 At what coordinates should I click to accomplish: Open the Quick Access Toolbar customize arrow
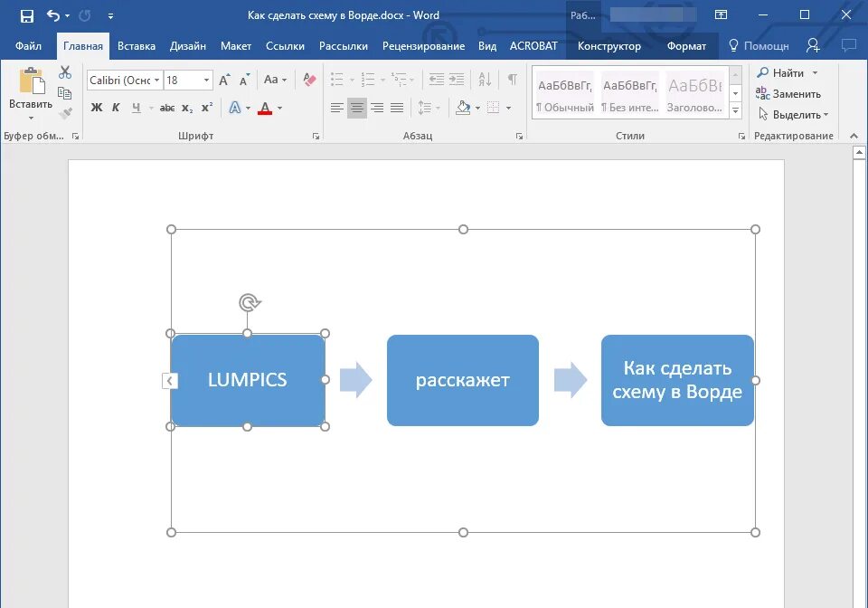pyautogui.click(x=110, y=16)
